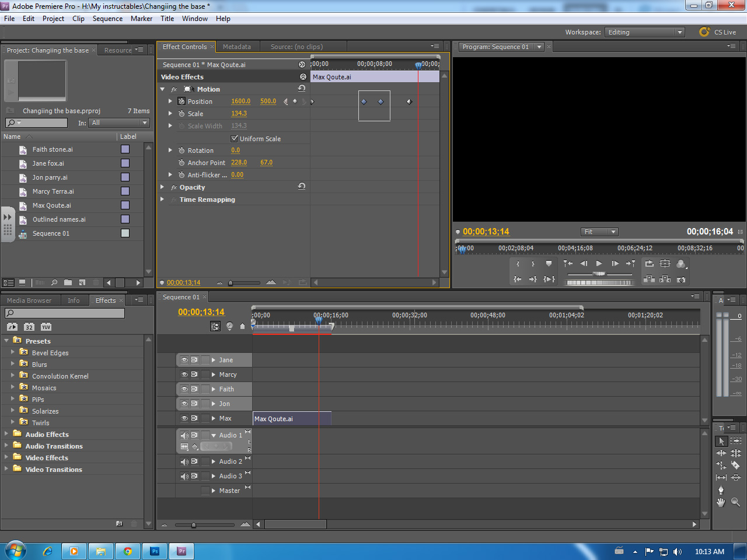Click the Effects panel search field
Screen dimensions: 747x560
[x=65, y=313]
